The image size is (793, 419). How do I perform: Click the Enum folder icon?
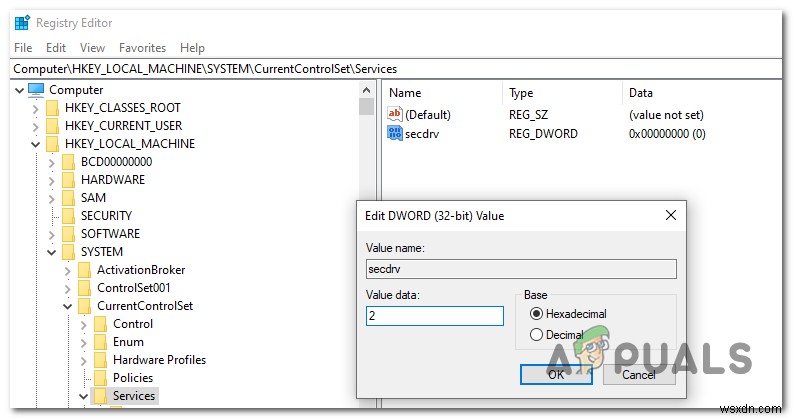click(x=101, y=342)
